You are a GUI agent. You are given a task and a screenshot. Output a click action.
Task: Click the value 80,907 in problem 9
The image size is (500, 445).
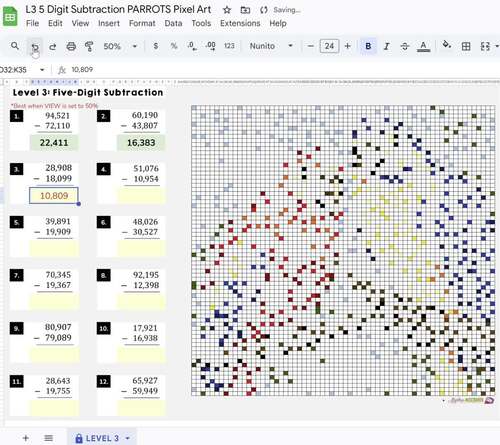(58, 327)
